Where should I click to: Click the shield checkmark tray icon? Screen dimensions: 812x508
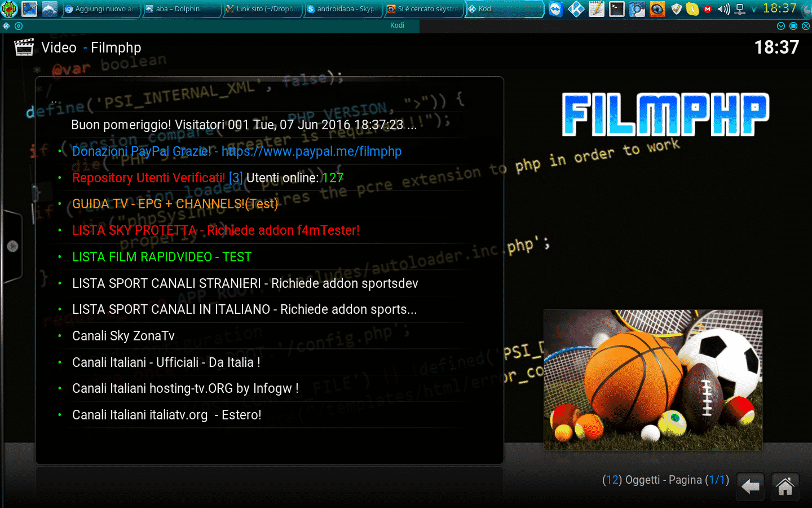click(x=677, y=8)
